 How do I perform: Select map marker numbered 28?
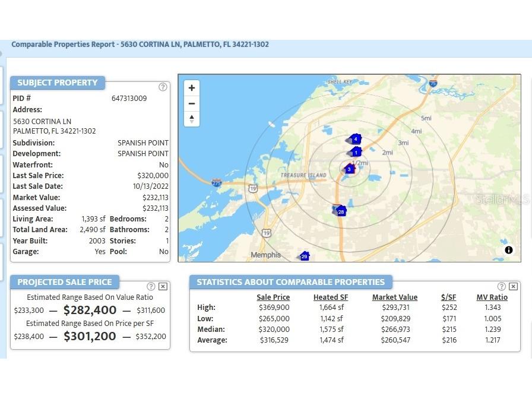pyautogui.click(x=340, y=211)
